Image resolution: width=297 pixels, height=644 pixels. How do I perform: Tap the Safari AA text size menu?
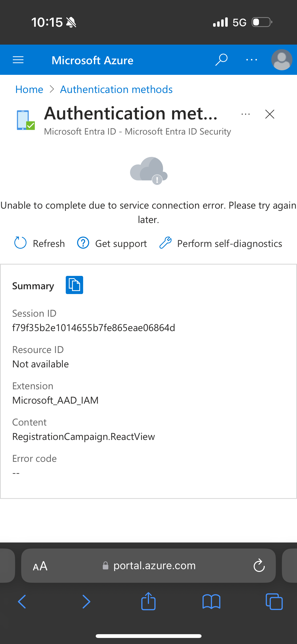(x=40, y=566)
